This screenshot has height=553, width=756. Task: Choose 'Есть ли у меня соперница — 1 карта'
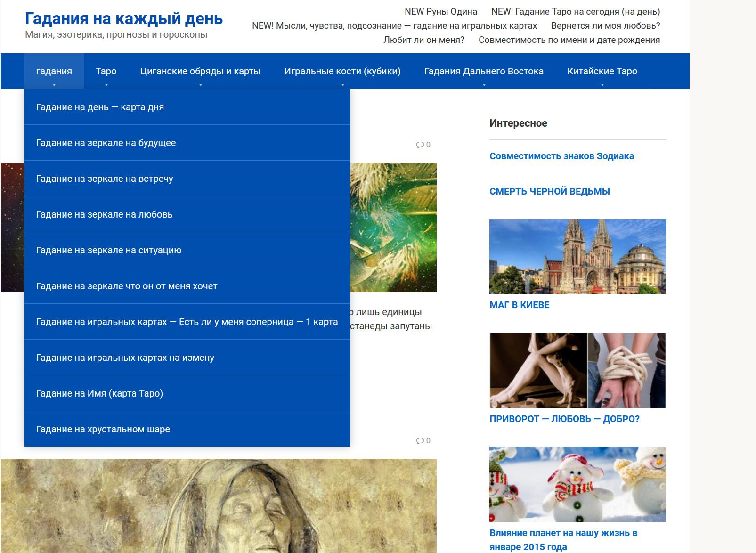tap(187, 322)
